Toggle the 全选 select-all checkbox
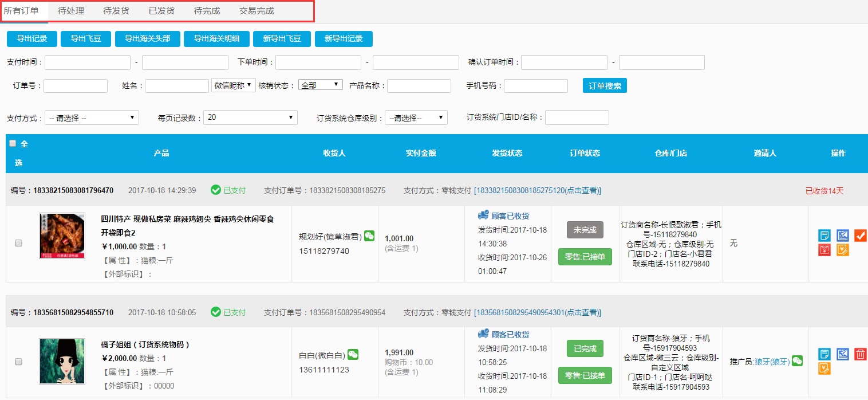This screenshot has width=868, height=400. (x=13, y=143)
